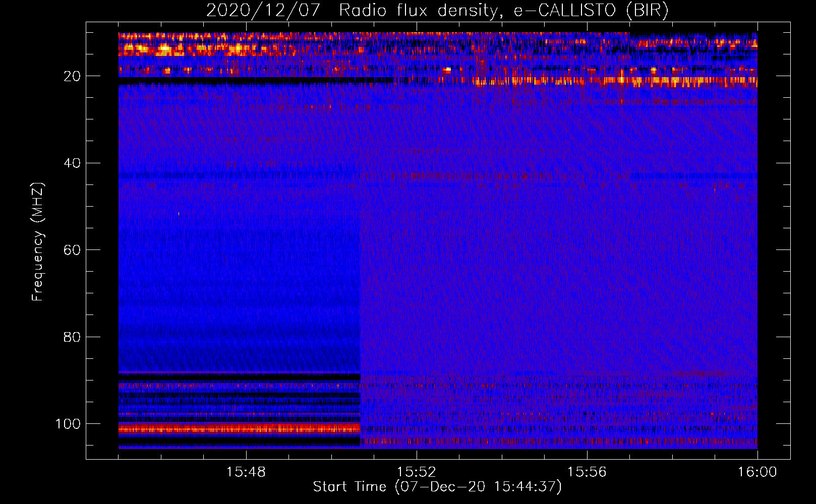Click the bright red emission band near 101 MHz
Screen dimensions: 816x504
pos(240,429)
